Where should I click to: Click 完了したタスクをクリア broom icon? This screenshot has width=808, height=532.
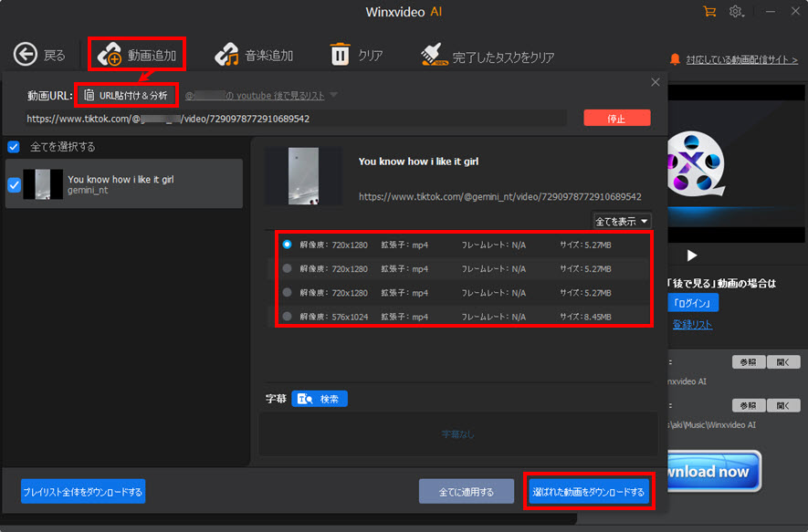(435, 55)
